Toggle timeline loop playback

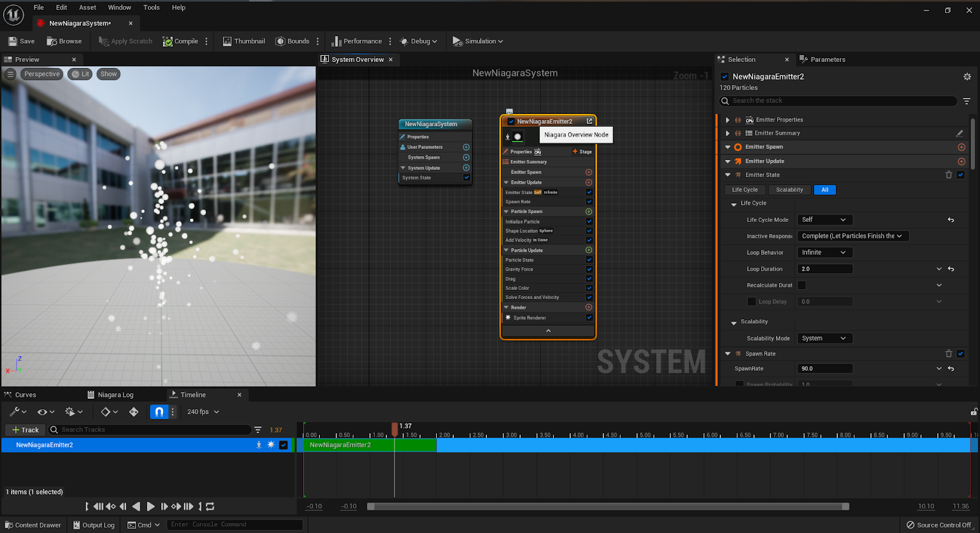tap(210, 507)
